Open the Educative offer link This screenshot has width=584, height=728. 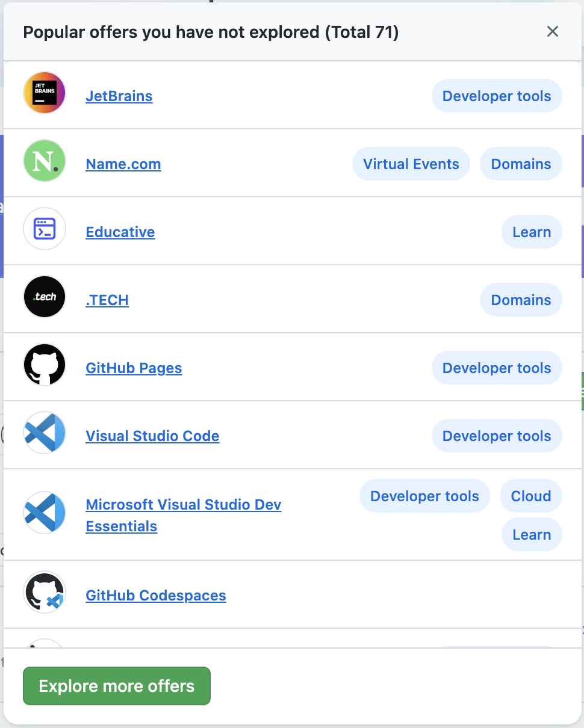tap(120, 232)
